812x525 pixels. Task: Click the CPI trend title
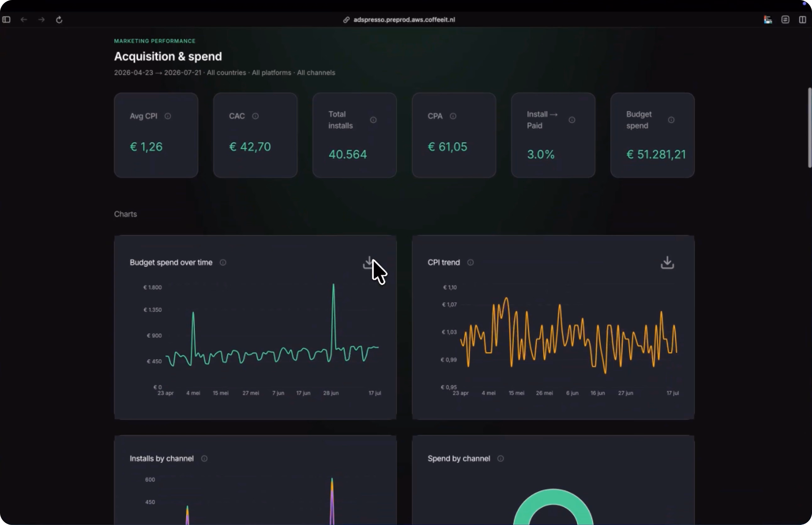coord(444,262)
